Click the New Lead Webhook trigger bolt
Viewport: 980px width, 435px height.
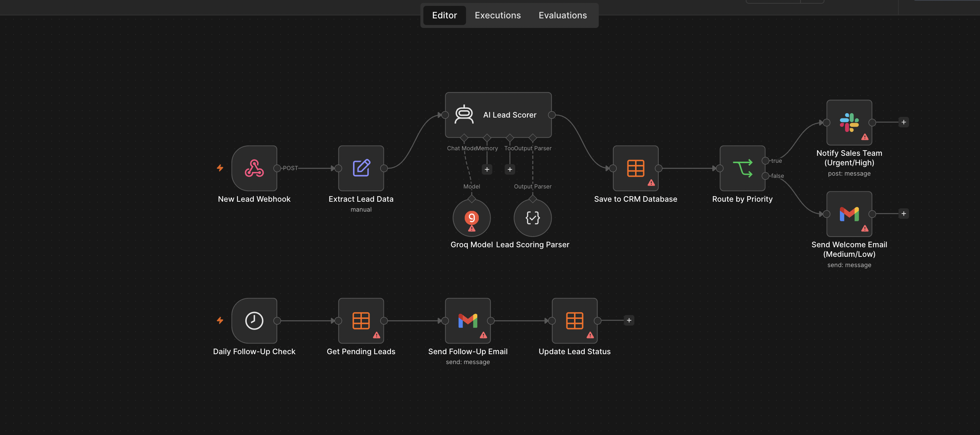point(220,168)
